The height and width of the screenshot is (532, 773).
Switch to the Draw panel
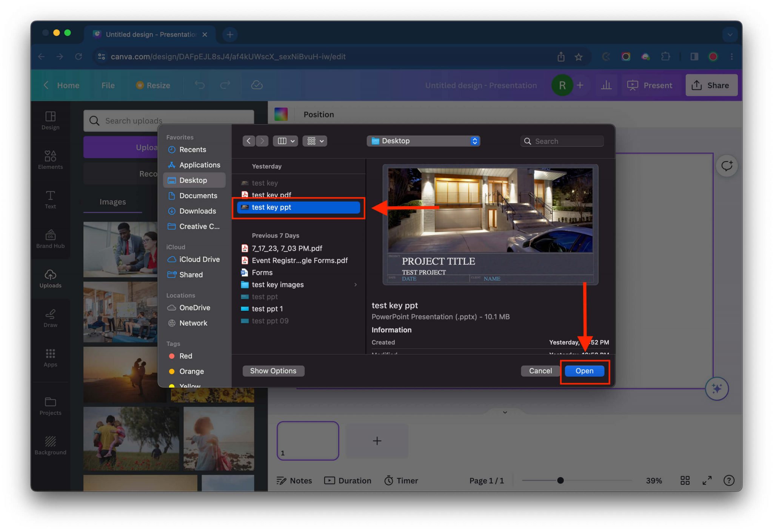[50, 318]
